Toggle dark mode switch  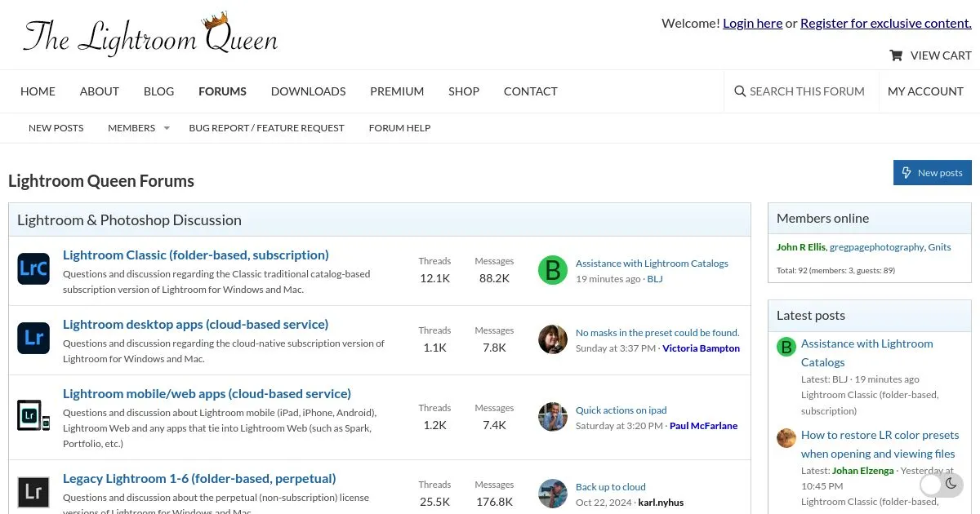pos(942,484)
